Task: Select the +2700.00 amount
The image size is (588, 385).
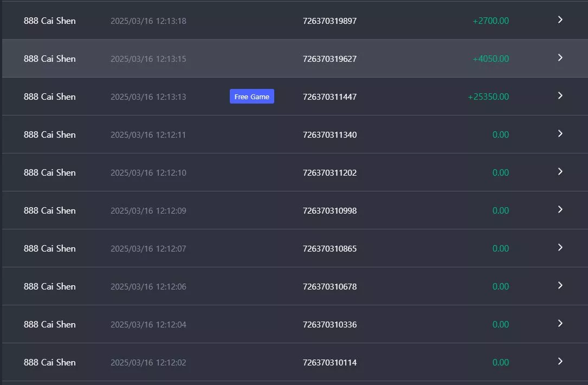Action: point(490,21)
